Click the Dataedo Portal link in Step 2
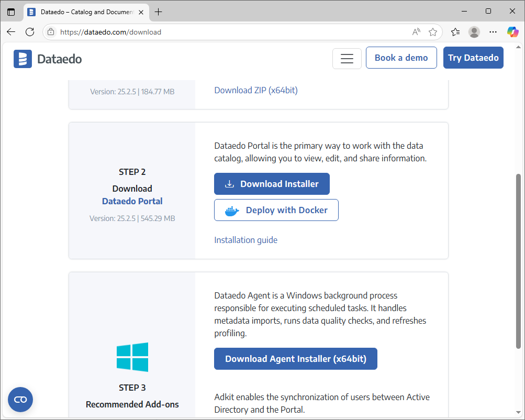The height and width of the screenshot is (420, 525). coord(132,201)
